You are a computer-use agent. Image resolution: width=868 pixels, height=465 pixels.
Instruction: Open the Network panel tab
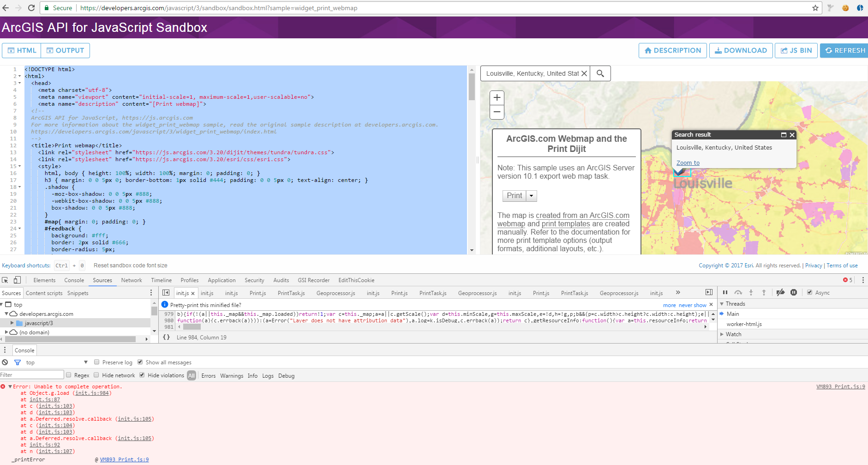click(x=132, y=280)
